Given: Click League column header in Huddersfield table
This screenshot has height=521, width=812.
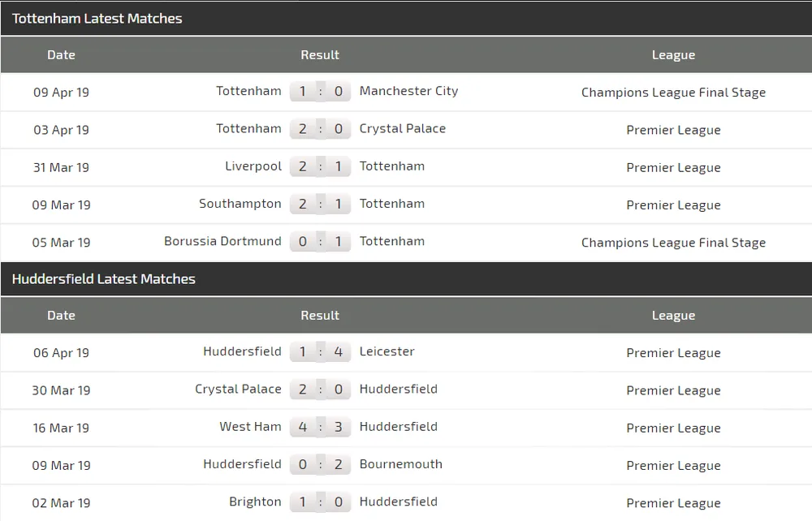Looking at the screenshot, I should (x=673, y=316).
